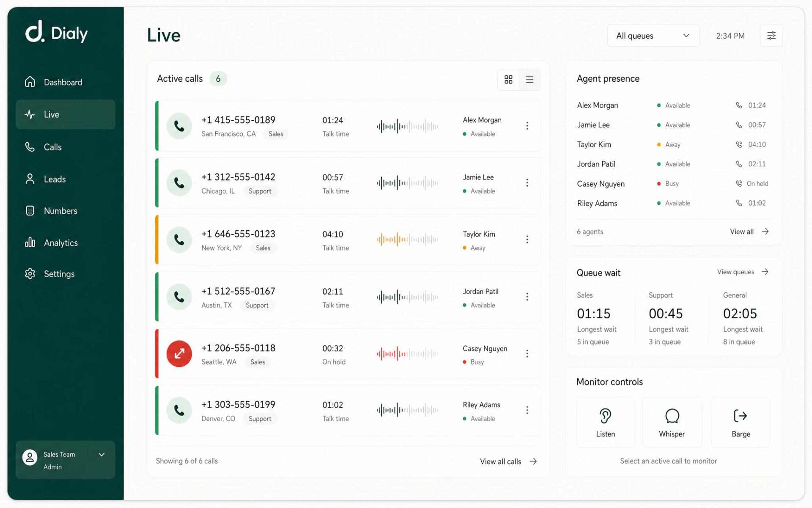Navigate to Numbers in the sidebar

click(60, 211)
